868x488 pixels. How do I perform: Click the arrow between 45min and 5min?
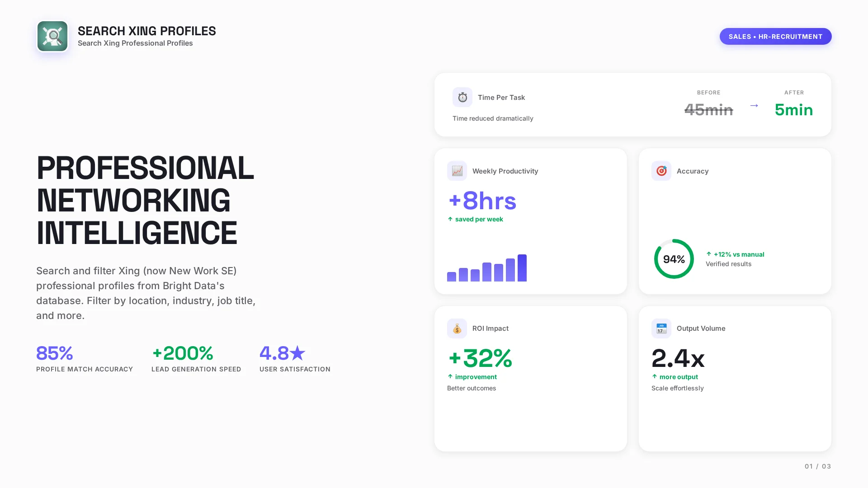tap(754, 106)
